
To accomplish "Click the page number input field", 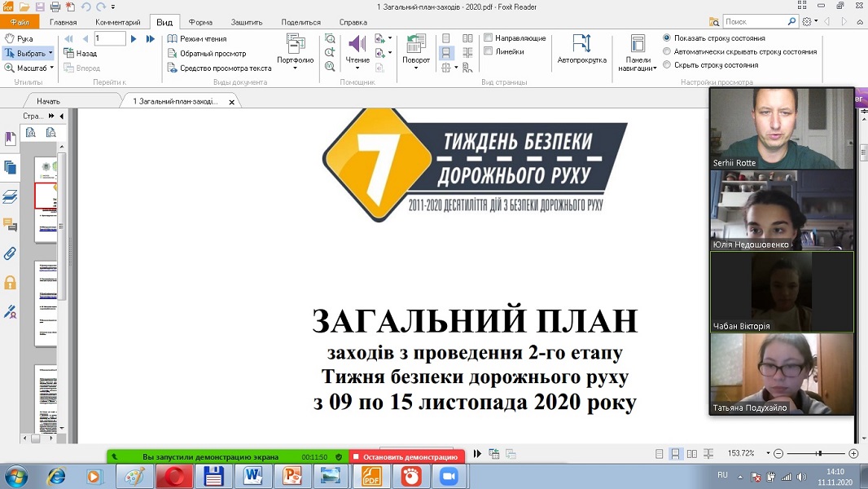I will (110, 38).
